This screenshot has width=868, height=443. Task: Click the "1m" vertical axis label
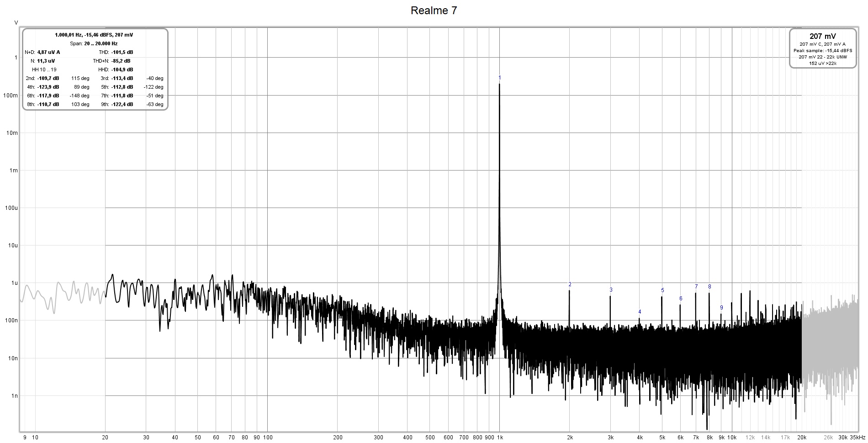14,171
